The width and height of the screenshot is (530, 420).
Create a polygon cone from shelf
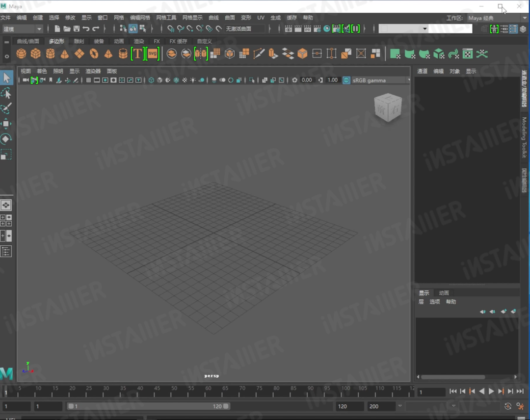point(65,53)
